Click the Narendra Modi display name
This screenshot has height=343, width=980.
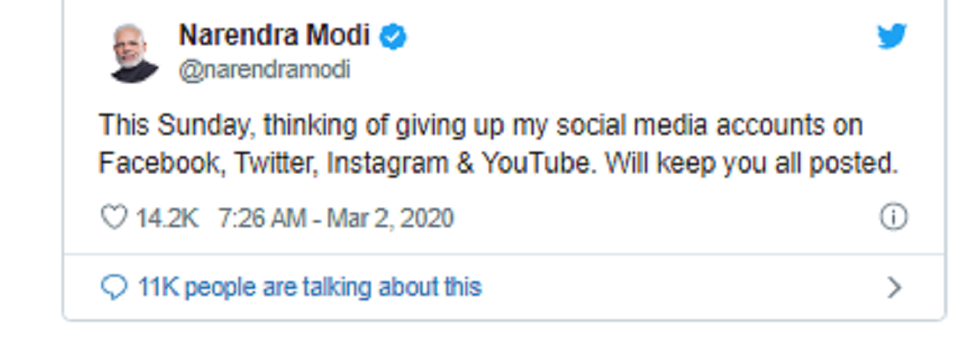coord(274,35)
